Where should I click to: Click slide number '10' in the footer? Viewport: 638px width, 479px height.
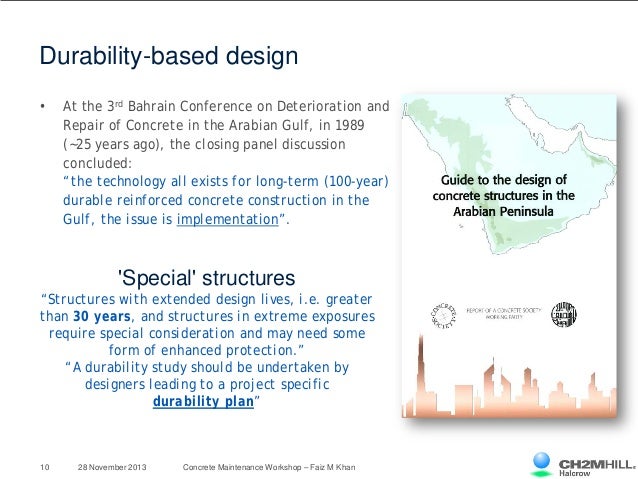point(45,467)
